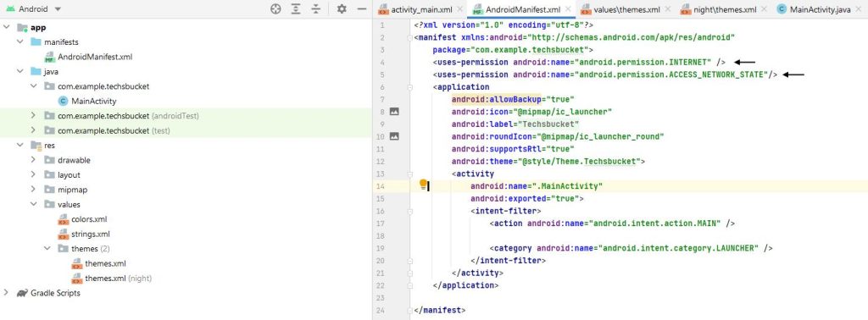868x320 pixels.
Task: Click the Select Opened File target icon
Action: pyautogui.click(x=275, y=8)
